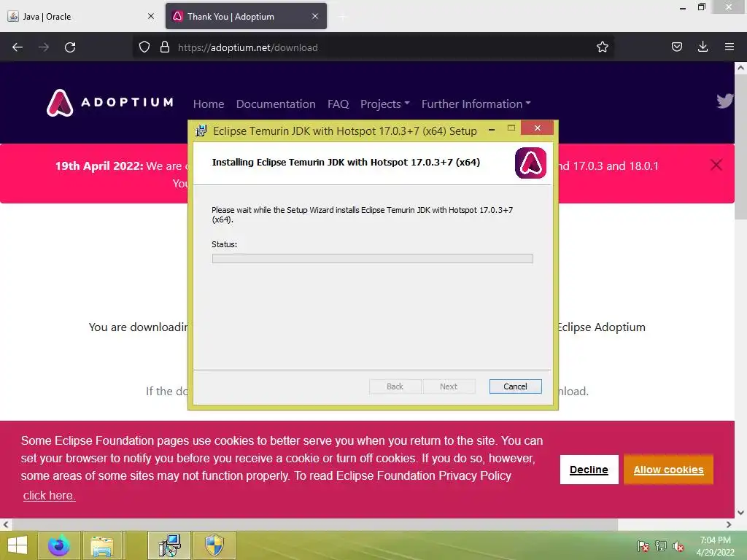Click the scroll left arrow
This screenshot has height=560, width=747.
(x=6, y=524)
